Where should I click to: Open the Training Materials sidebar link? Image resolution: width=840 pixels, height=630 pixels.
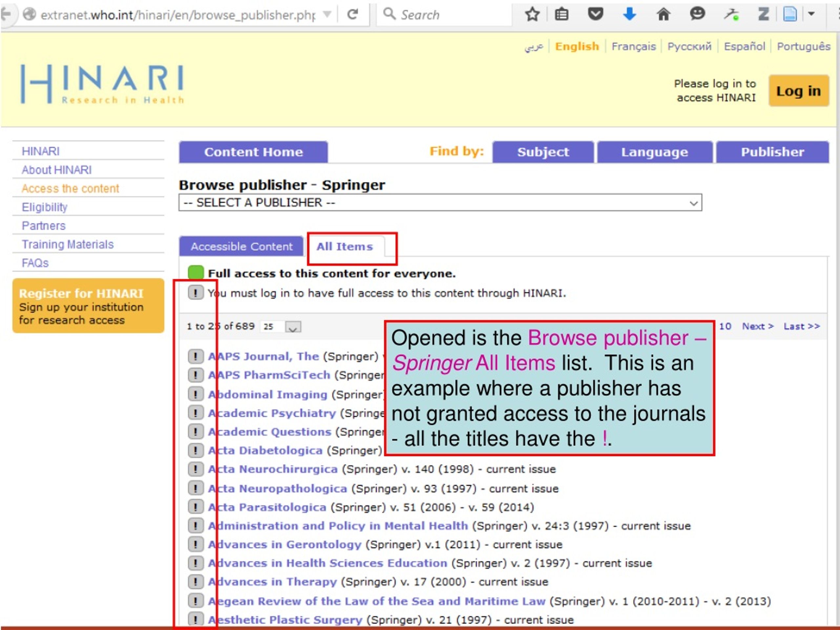[68, 244]
